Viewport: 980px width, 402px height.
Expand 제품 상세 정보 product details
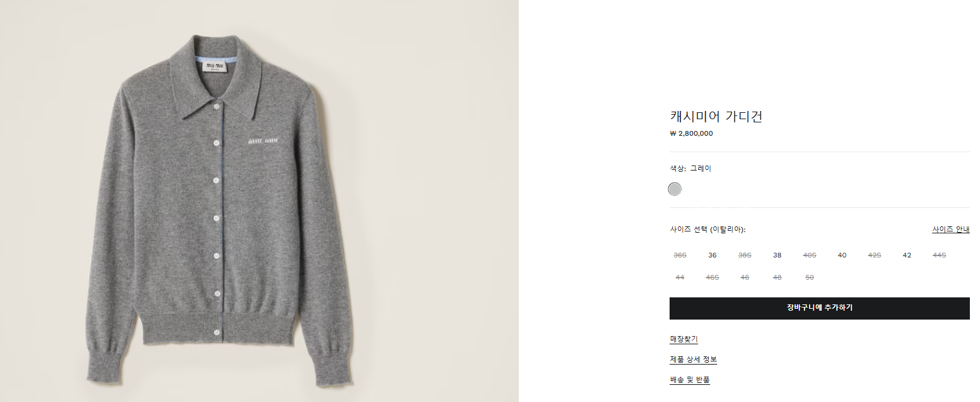click(x=693, y=360)
